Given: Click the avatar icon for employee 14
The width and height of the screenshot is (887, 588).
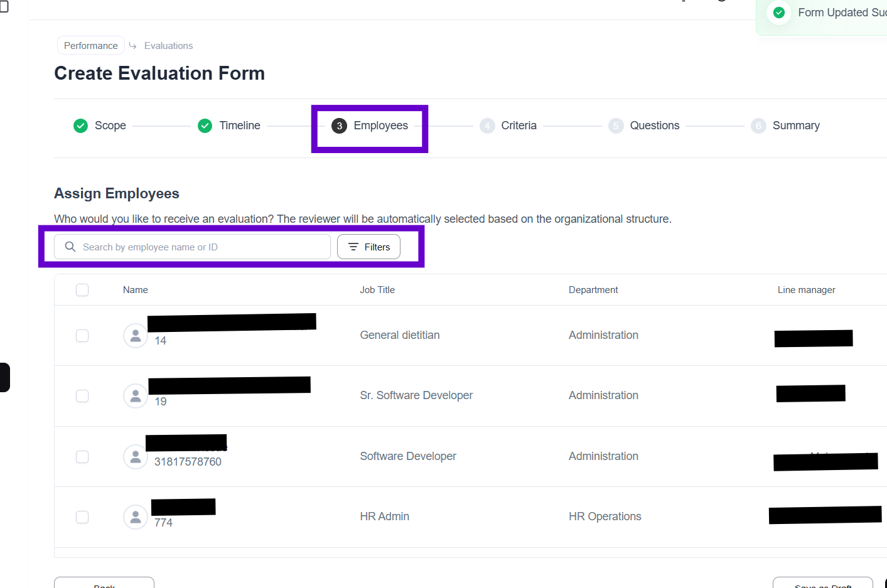Looking at the screenshot, I should pos(136,336).
